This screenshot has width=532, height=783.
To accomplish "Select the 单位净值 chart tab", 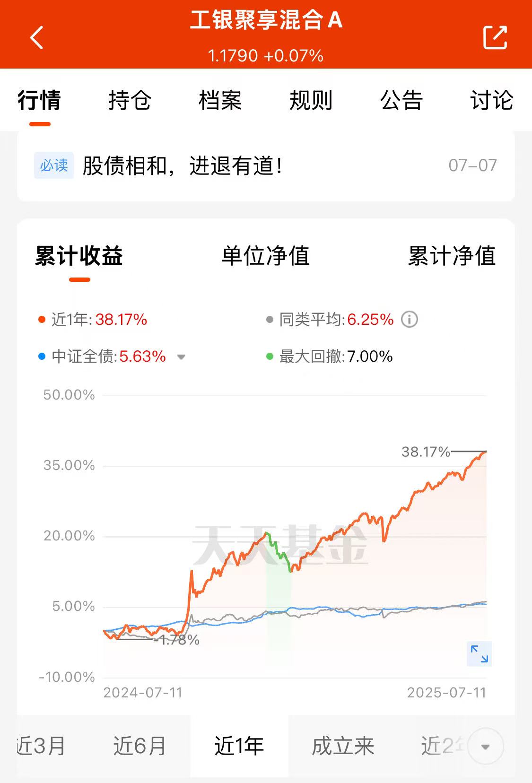I will point(266,256).
